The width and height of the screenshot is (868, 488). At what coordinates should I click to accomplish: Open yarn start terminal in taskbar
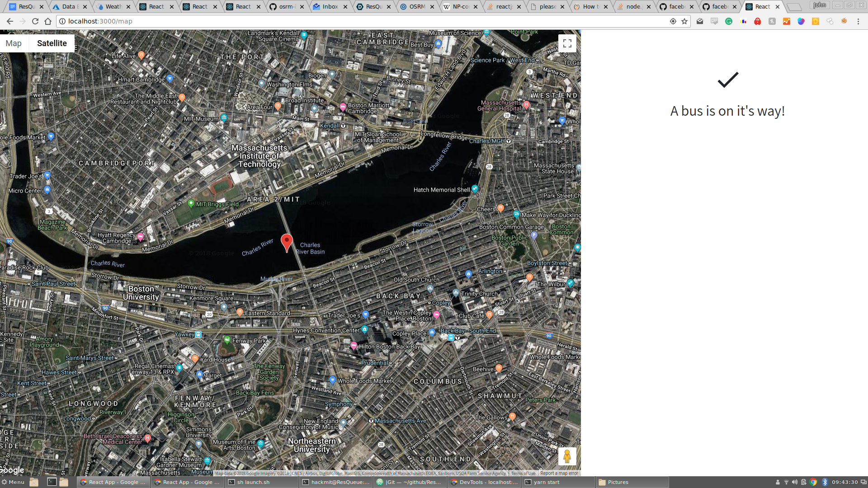tap(546, 482)
